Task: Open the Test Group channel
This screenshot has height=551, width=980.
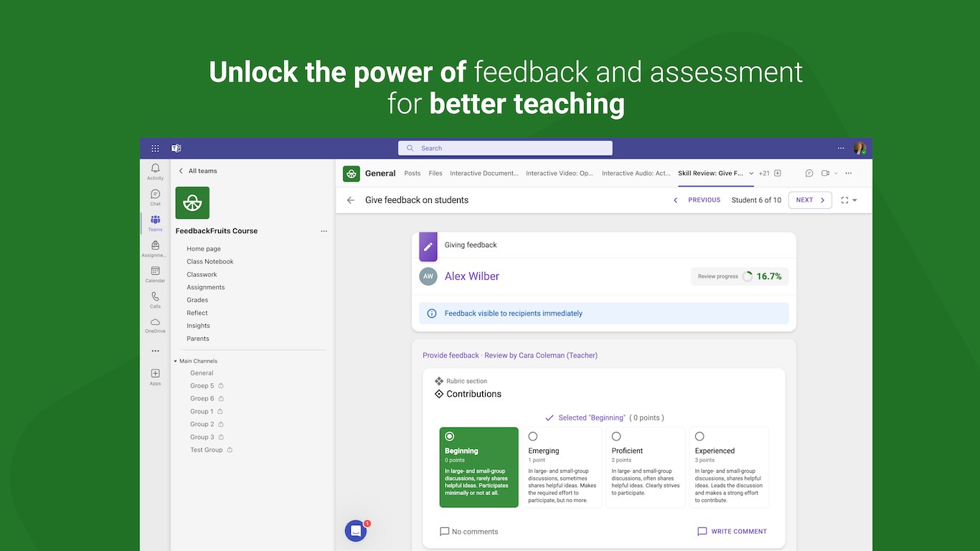Action: coord(207,450)
